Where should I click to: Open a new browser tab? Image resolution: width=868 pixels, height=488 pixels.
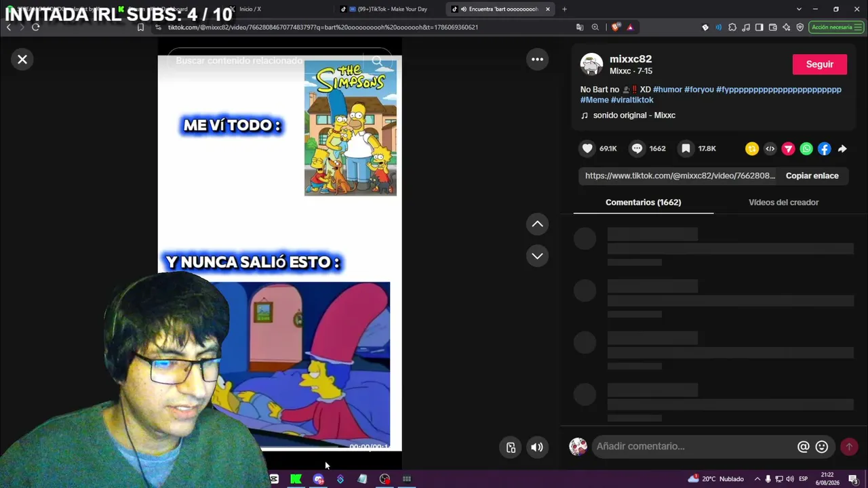pos(564,9)
